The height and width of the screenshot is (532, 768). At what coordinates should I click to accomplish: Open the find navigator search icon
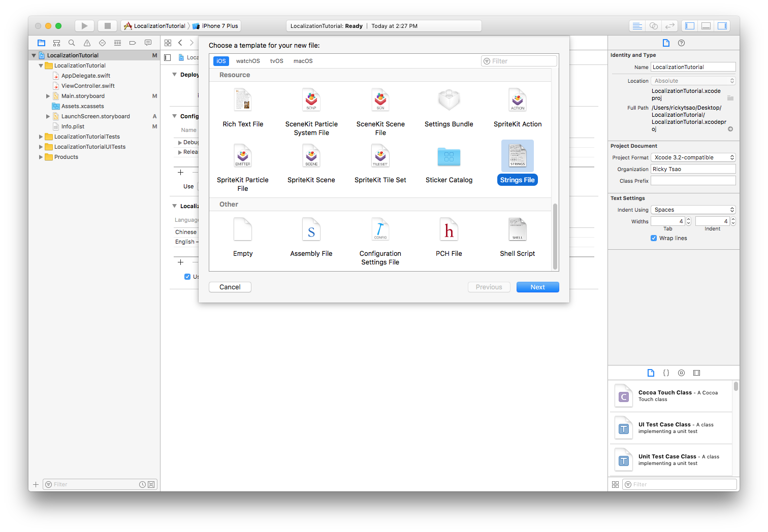pos(72,43)
